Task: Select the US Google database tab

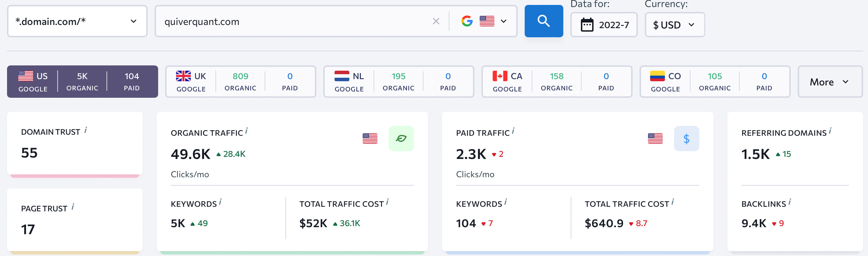Action: tap(83, 82)
